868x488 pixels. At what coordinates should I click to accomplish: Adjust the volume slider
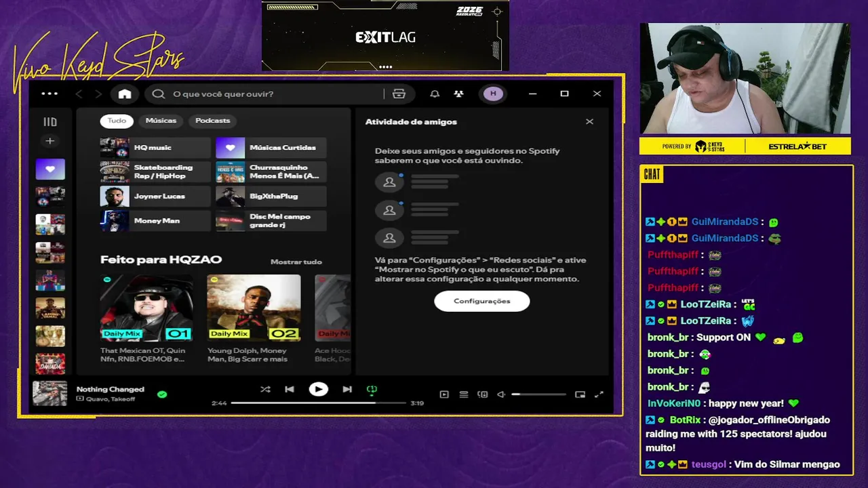pyautogui.click(x=538, y=394)
